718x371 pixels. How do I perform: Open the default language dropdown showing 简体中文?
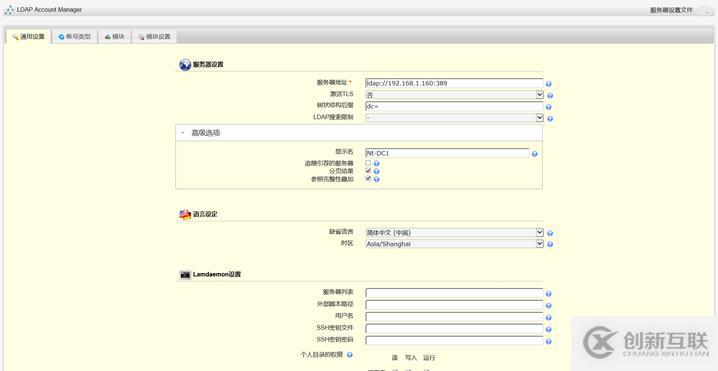454,233
